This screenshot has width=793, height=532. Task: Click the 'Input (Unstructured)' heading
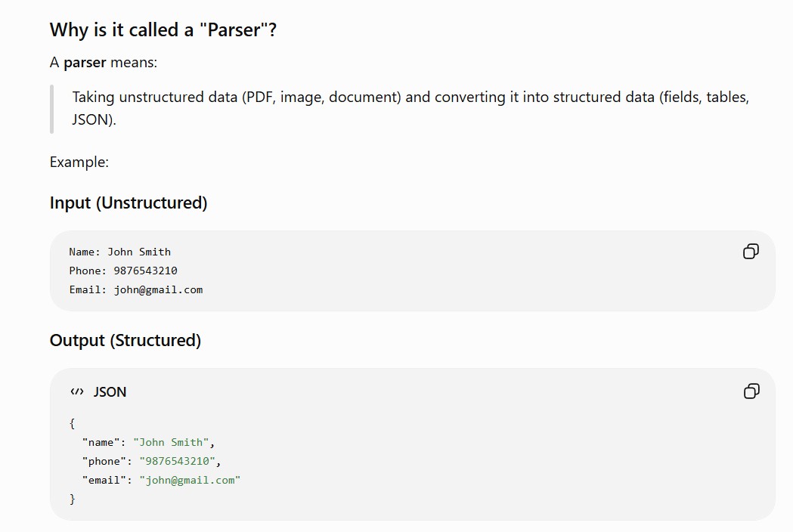[x=129, y=203]
